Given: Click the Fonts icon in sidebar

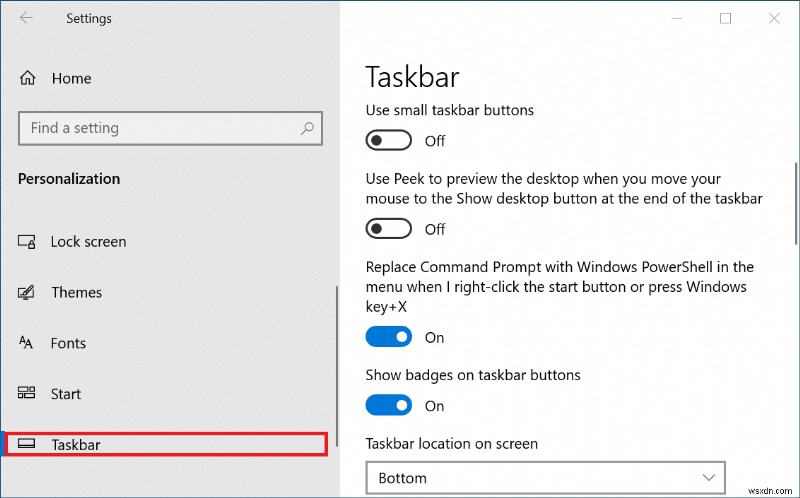Looking at the screenshot, I should click(27, 343).
